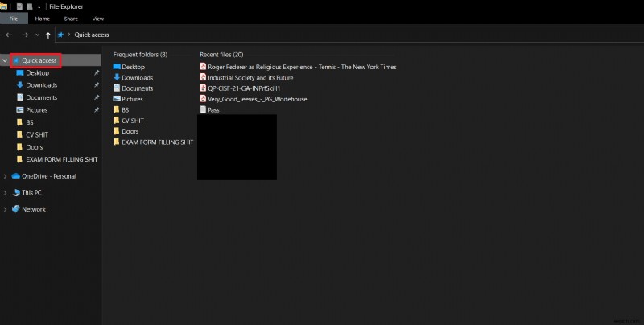Go back with the back arrow

coord(9,35)
